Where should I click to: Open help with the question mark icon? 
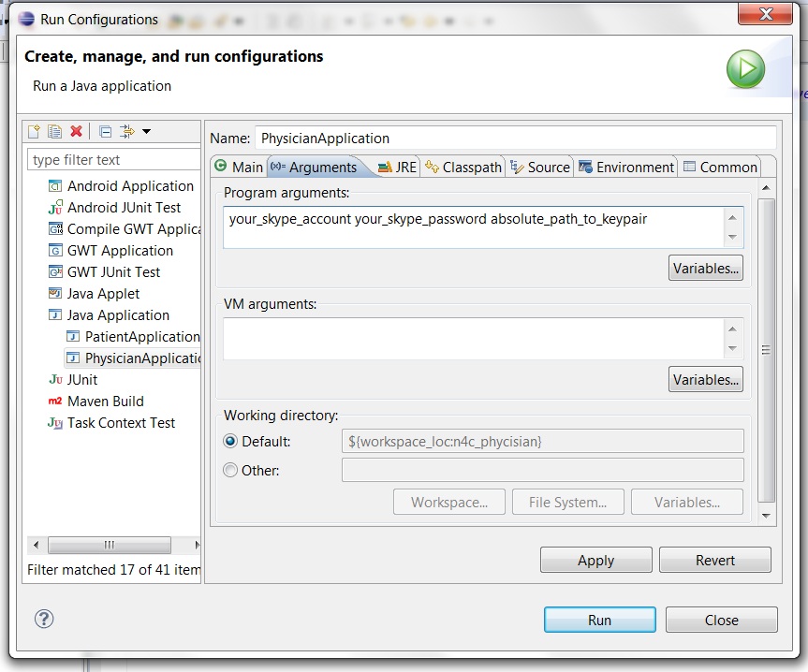44,619
